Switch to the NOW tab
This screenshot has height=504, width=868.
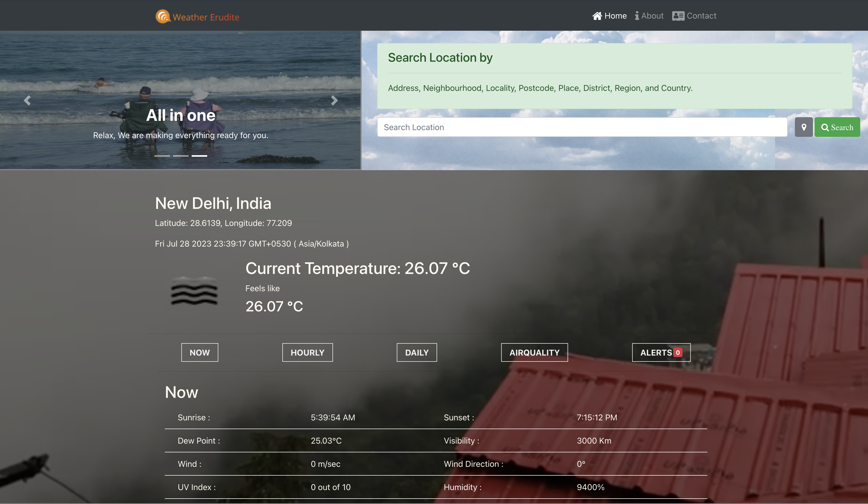pos(200,352)
